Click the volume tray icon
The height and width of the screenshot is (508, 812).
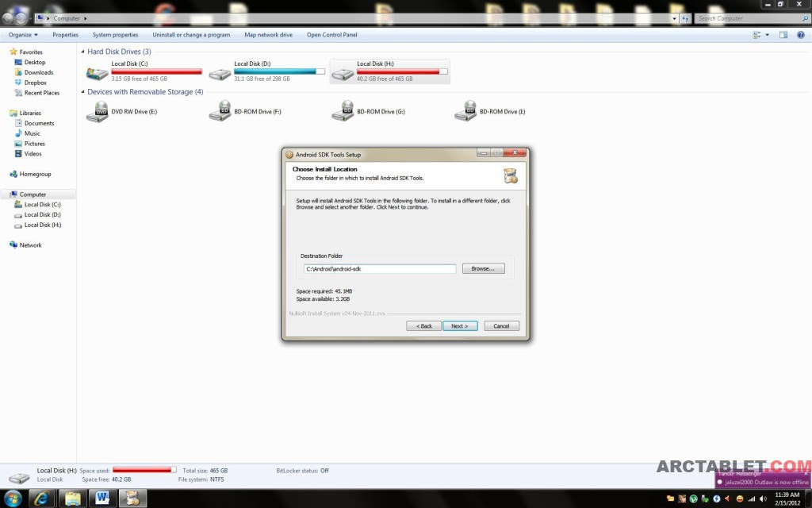tap(763, 498)
